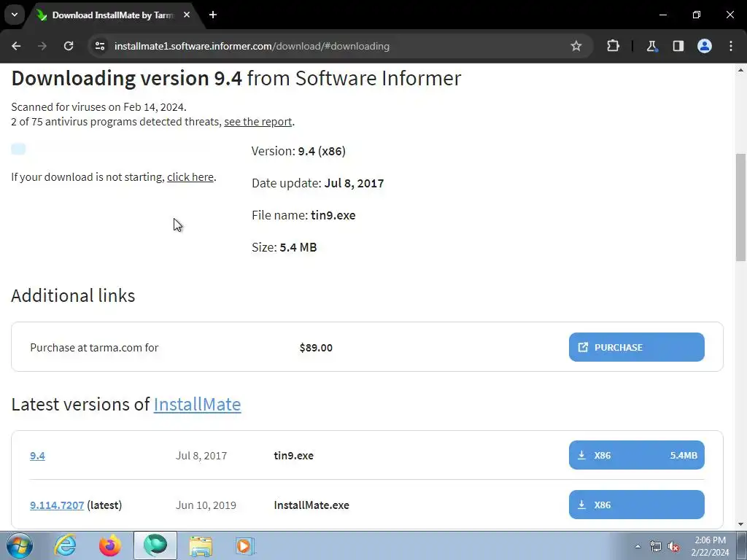
Task: Open Chrome Labs flask icon
Action: point(651,46)
